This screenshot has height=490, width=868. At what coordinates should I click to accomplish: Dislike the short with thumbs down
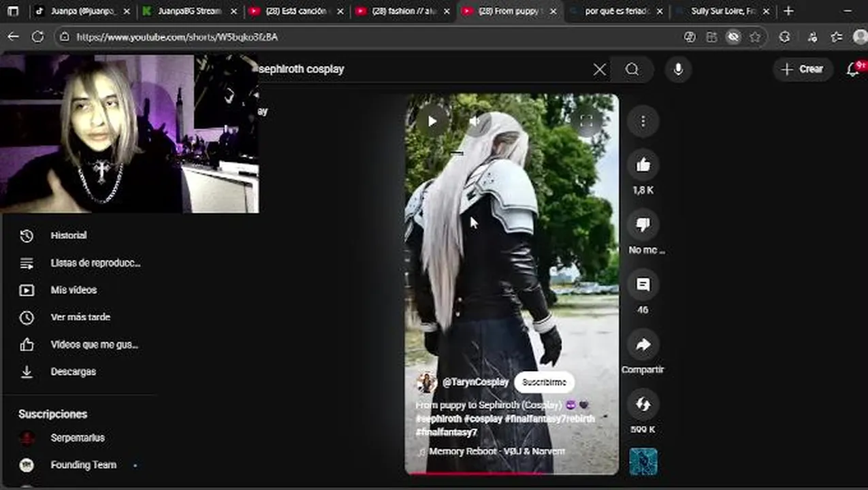643,225
